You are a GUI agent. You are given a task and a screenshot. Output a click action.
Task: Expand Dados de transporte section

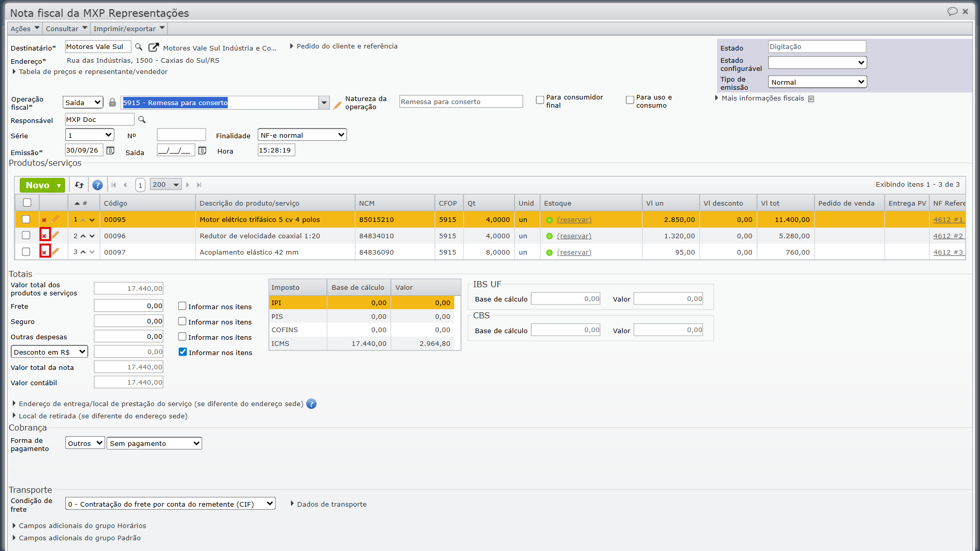pos(329,504)
